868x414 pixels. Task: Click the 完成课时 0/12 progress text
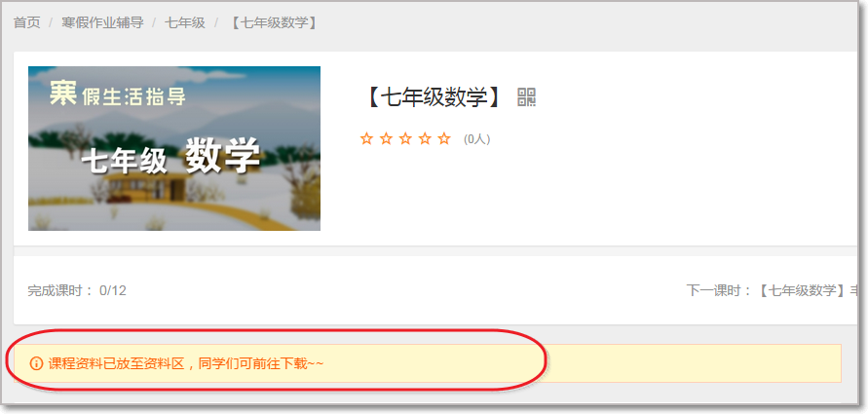pos(77,290)
